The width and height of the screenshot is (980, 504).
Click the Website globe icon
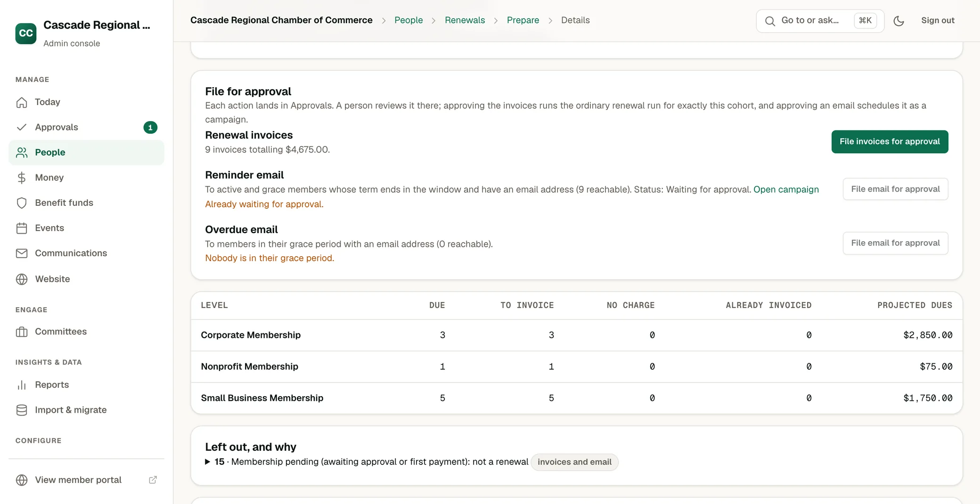[x=22, y=279]
